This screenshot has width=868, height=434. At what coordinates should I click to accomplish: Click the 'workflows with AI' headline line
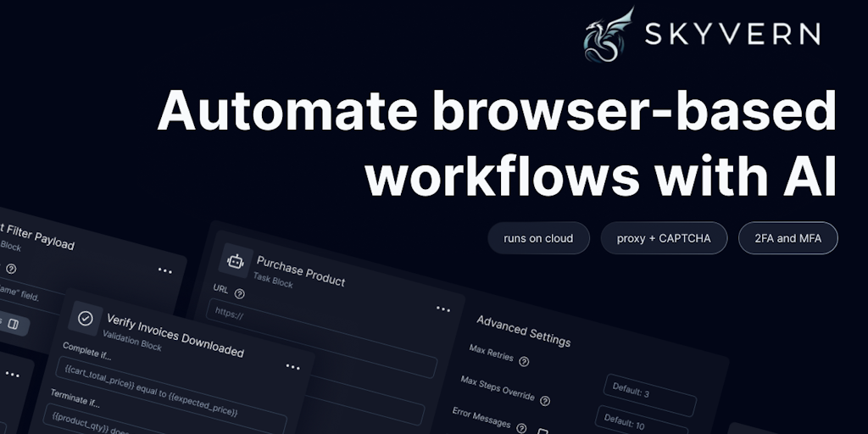point(601,176)
